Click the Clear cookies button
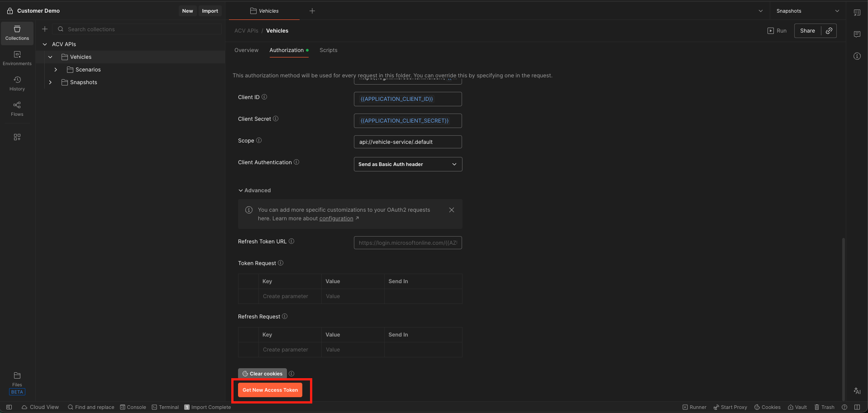Screen dimensions: 868x413 262,374
